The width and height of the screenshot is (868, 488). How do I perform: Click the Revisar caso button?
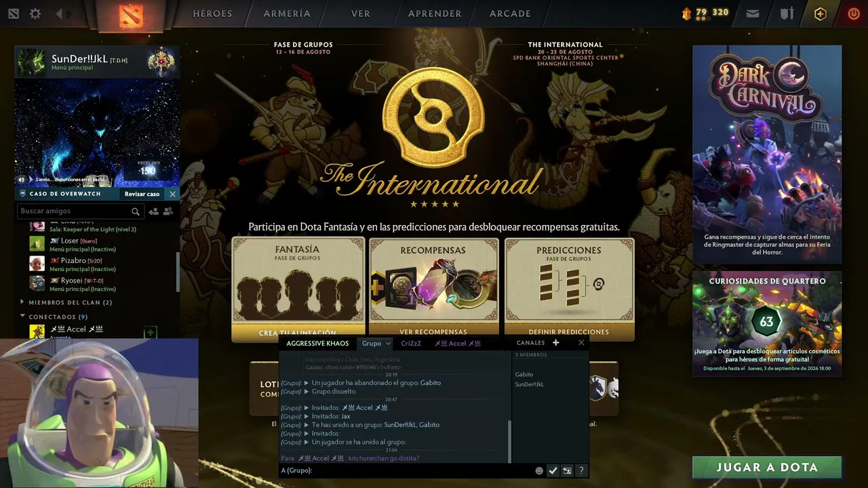point(142,194)
